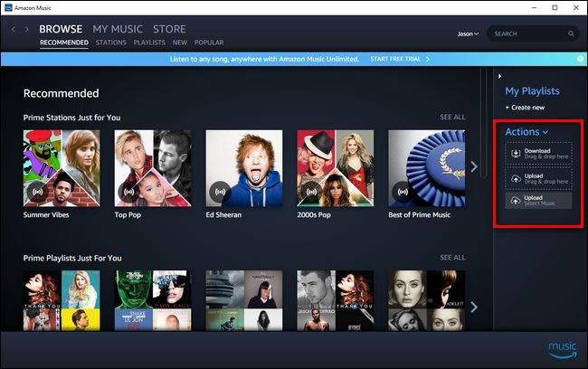See all Prime Stations Just for You
The image size is (588, 369).
452,117
